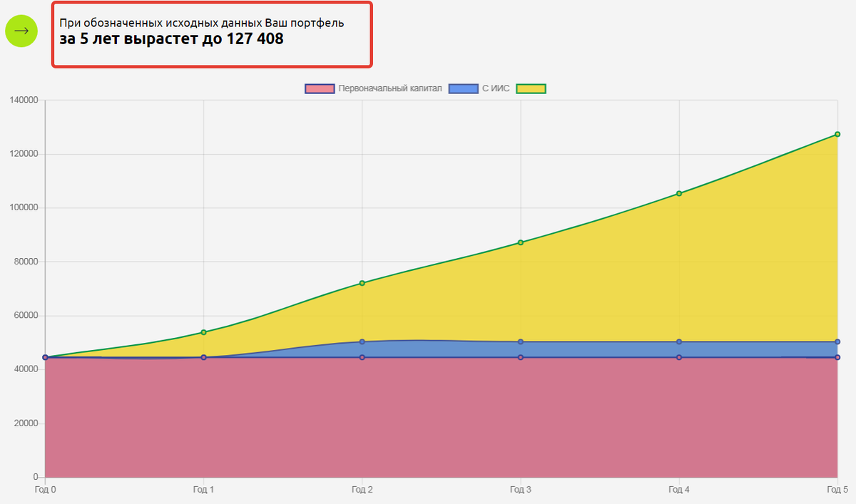Click the 'за 5 лет вырастет до 127 408' result text
The width and height of the screenshot is (856, 504).
pyautogui.click(x=171, y=40)
